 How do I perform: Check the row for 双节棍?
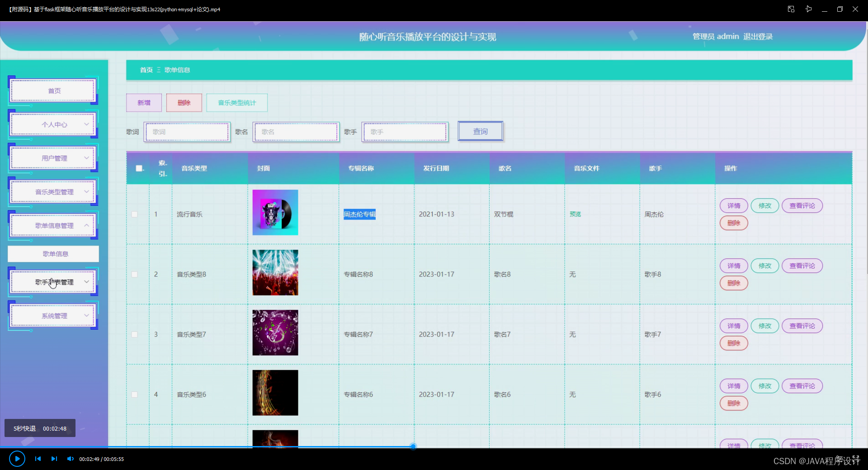pos(135,214)
